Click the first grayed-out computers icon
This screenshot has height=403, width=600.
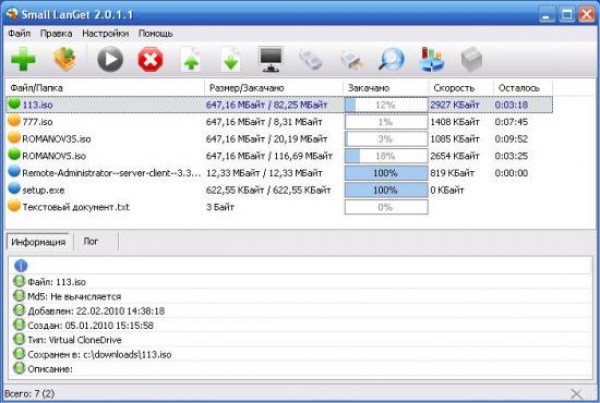[311, 60]
